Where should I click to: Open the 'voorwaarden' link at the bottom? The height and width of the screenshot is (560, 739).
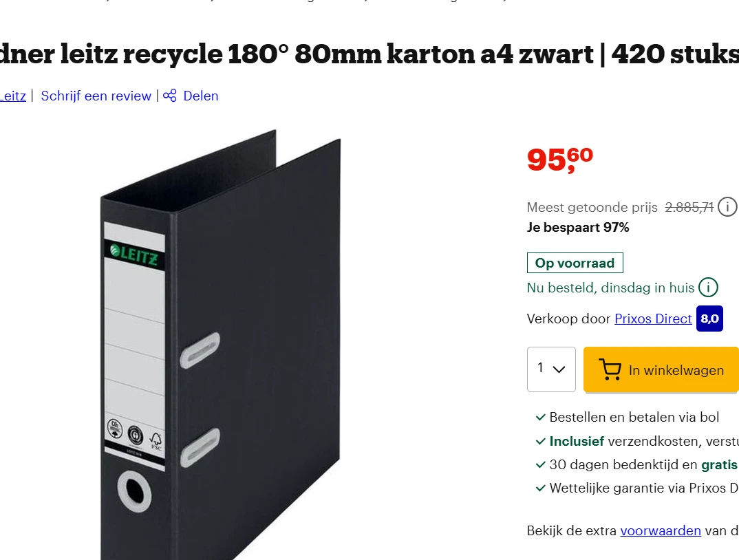661,530
